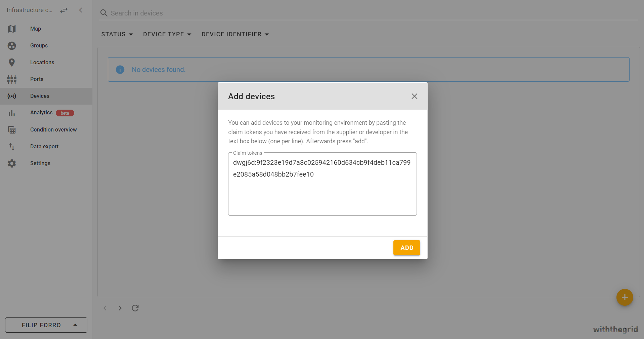
Task: Open the Settings gear
Action: click(12, 163)
